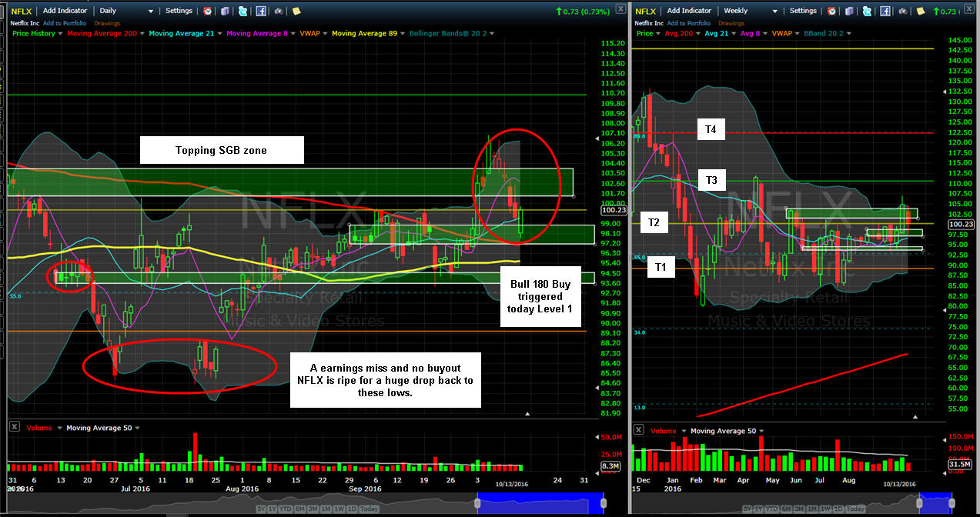Open the alert clock icon in Weekly chart
This screenshot has width=980, height=517.
pyautogui.click(x=831, y=11)
